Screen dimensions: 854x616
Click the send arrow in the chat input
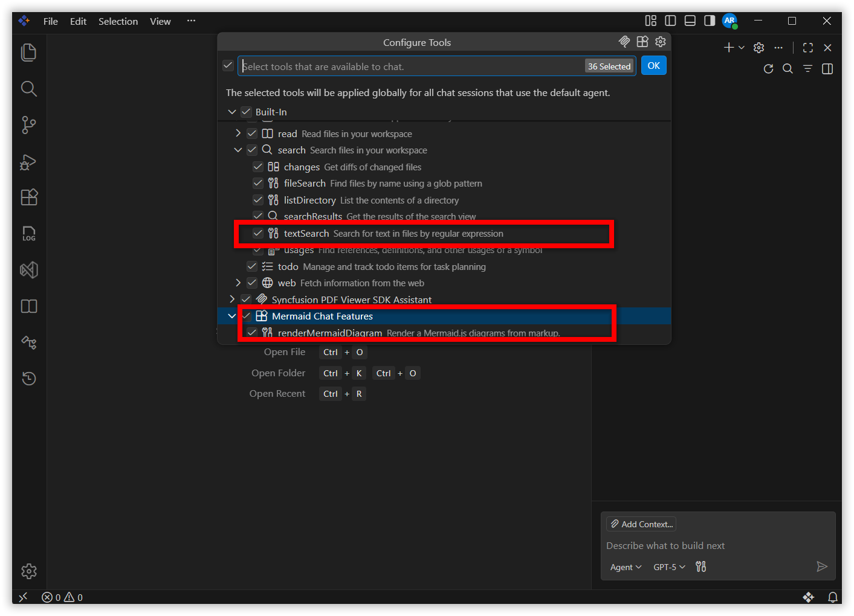coord(822,566)
